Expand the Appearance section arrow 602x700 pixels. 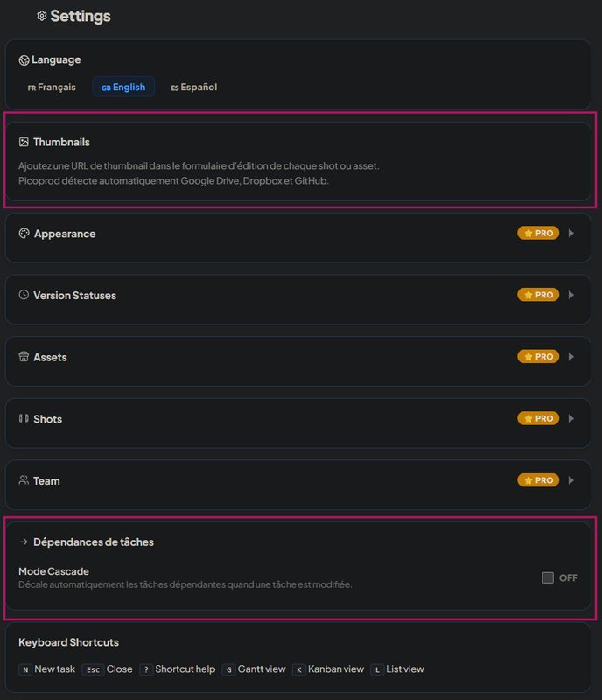pyautogui.click(x=571, y=234)
